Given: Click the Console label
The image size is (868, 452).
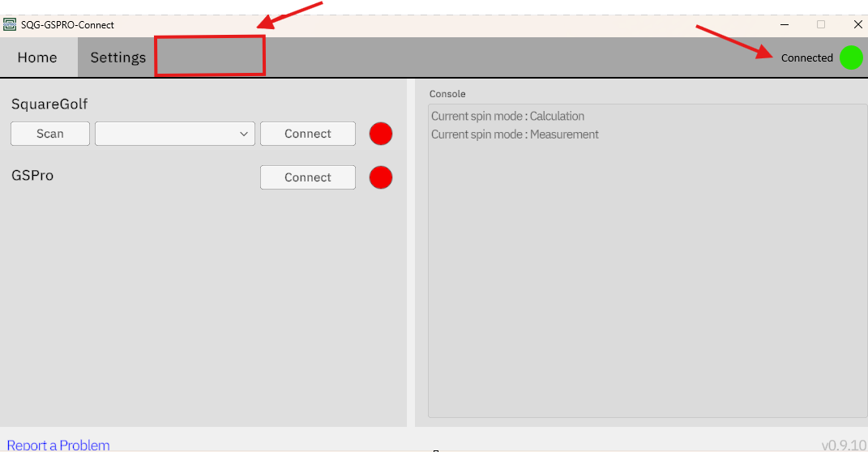Looking at the screenshot, I should tap(447, 94).
